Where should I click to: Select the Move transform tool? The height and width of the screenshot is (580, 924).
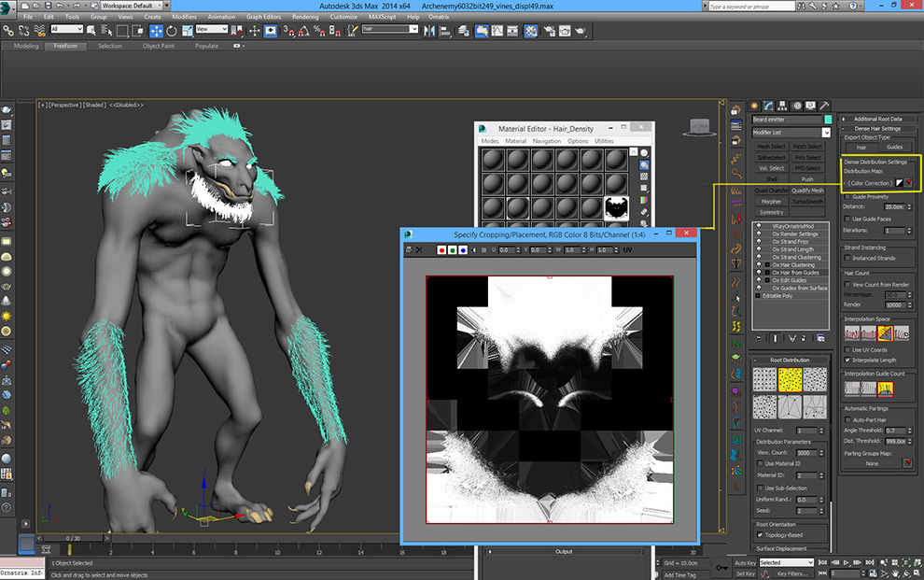(x=158, y=30)
